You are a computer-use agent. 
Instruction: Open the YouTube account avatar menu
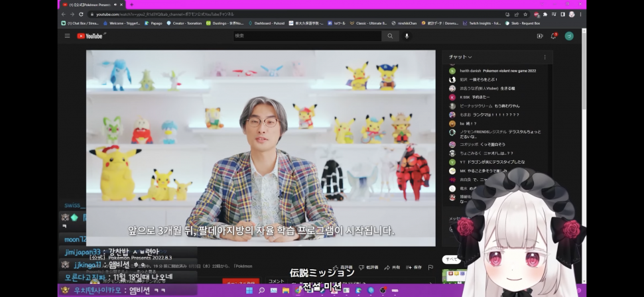click(569, 36)
